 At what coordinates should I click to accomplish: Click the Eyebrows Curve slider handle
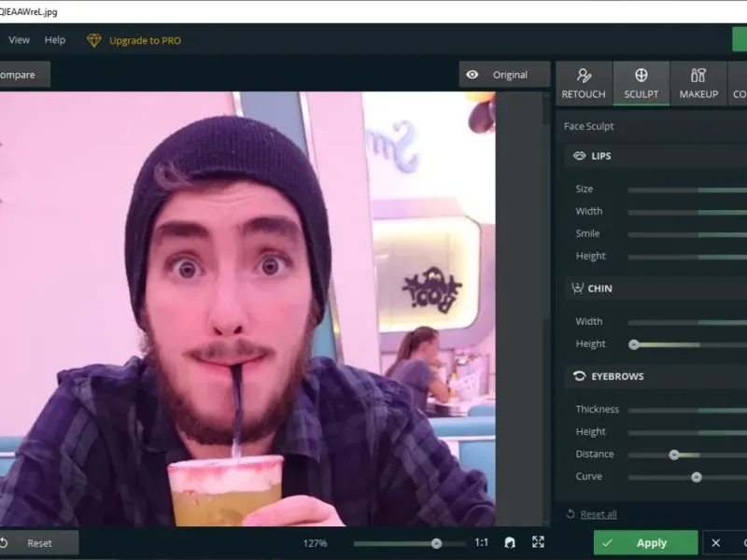click(x=697, y=477)
